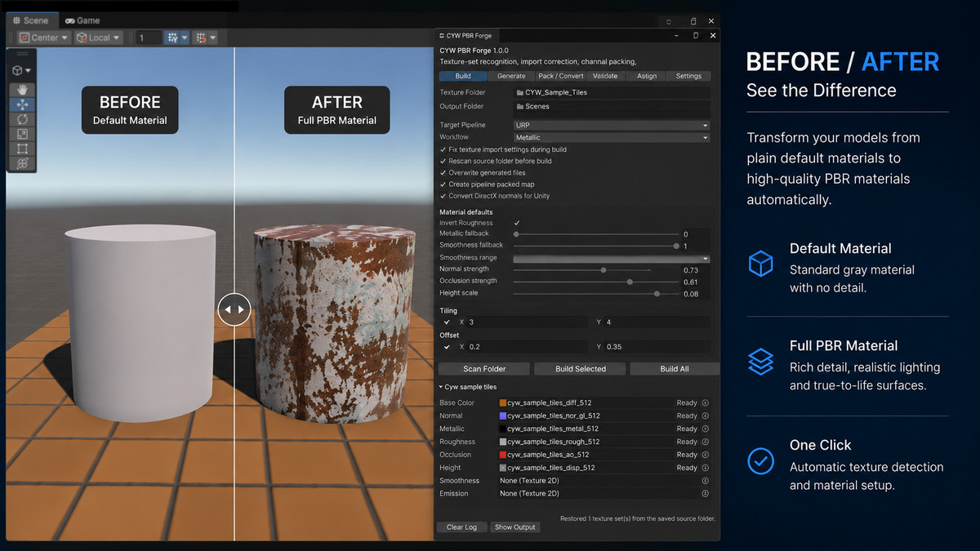
Task: Open object picker for Normal texture
Action: [x=705, y=415]
